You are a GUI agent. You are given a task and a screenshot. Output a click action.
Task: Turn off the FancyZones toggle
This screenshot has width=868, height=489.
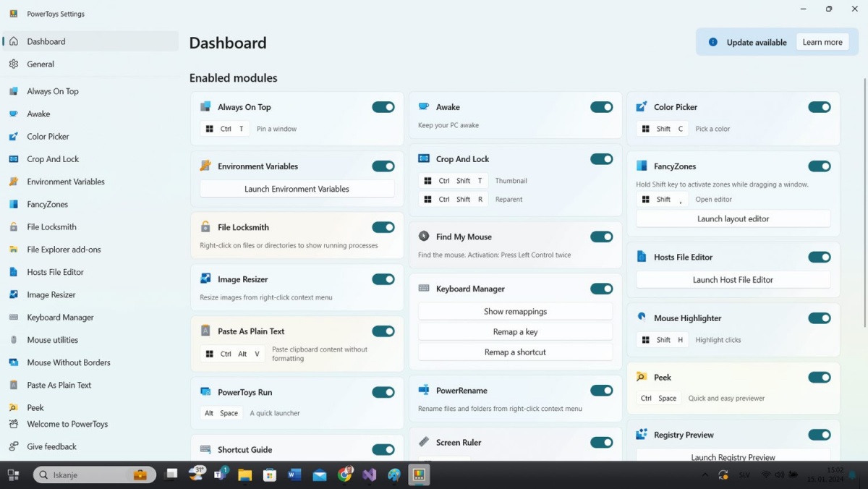click(820, 166)
